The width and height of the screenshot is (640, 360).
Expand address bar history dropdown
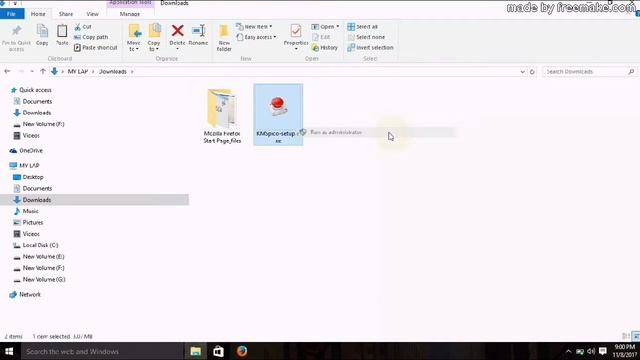[x=522, y=72]
